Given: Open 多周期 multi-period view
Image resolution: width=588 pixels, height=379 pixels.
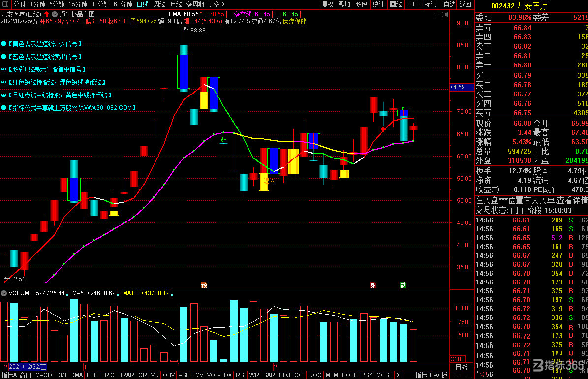Looking at the screenshot, I should pos(195,4).
